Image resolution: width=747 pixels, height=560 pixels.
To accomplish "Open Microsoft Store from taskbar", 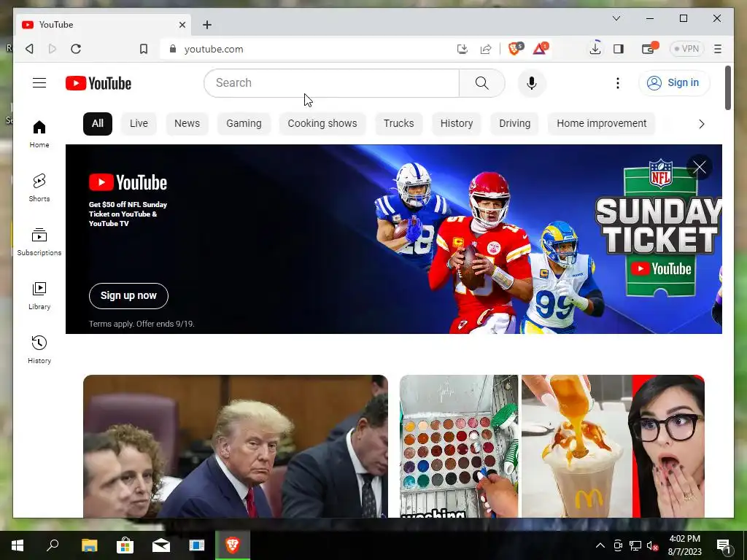I will (125, 545).
